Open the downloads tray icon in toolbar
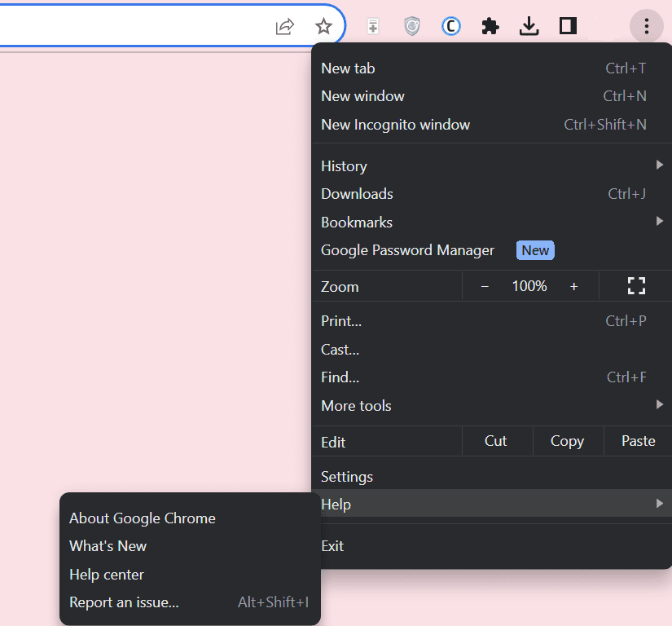 click(x=529, y=27)
